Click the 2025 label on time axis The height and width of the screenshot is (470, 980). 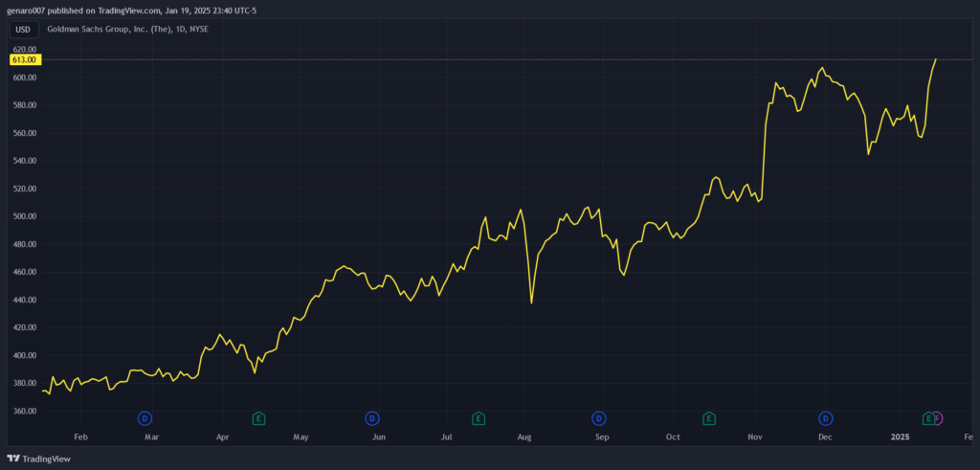[x=900, y=436]
